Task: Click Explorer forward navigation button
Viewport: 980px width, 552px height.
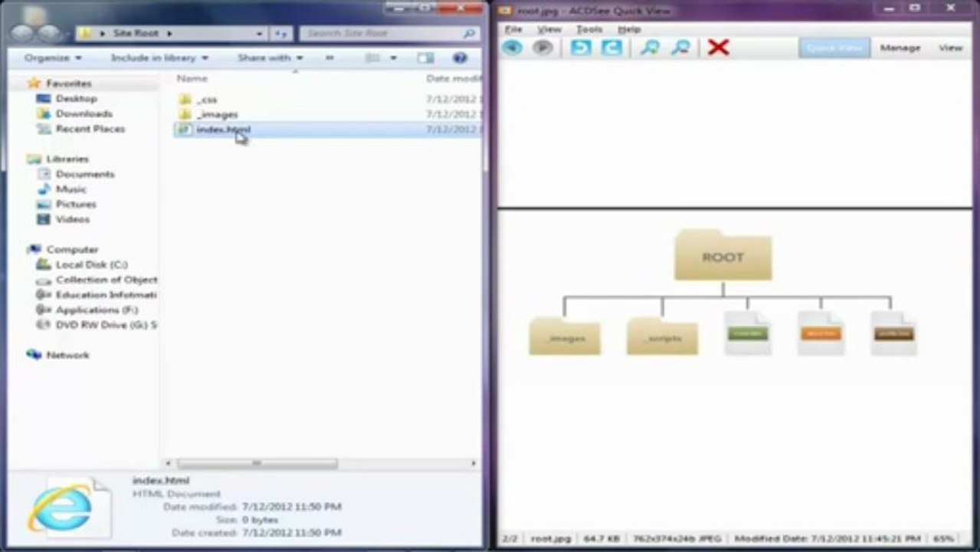Action: (x=49, y=33)
